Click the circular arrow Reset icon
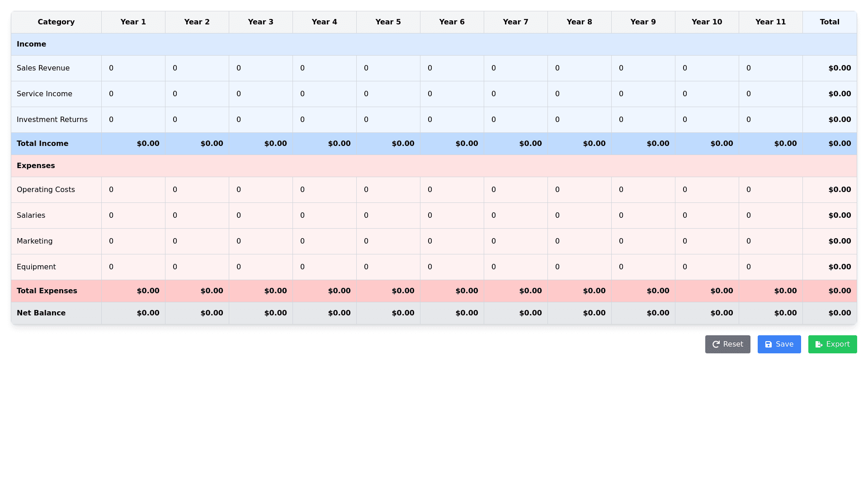 (x=716, y=344)
